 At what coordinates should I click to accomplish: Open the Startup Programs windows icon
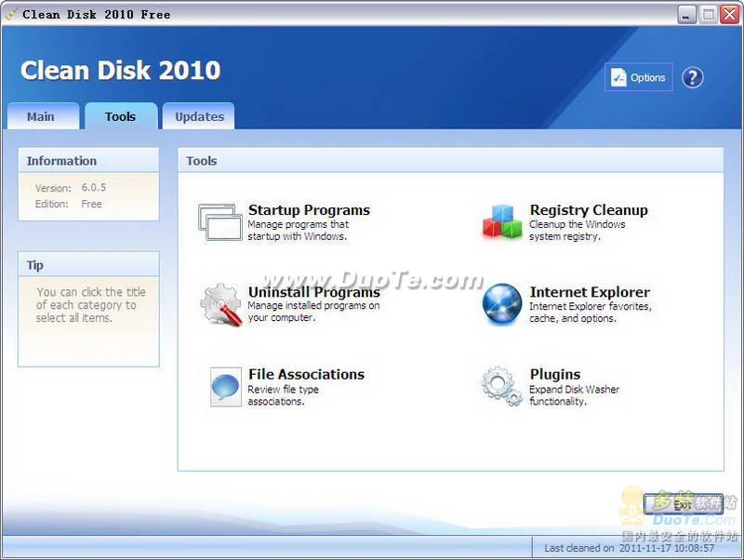coord(220,222)
